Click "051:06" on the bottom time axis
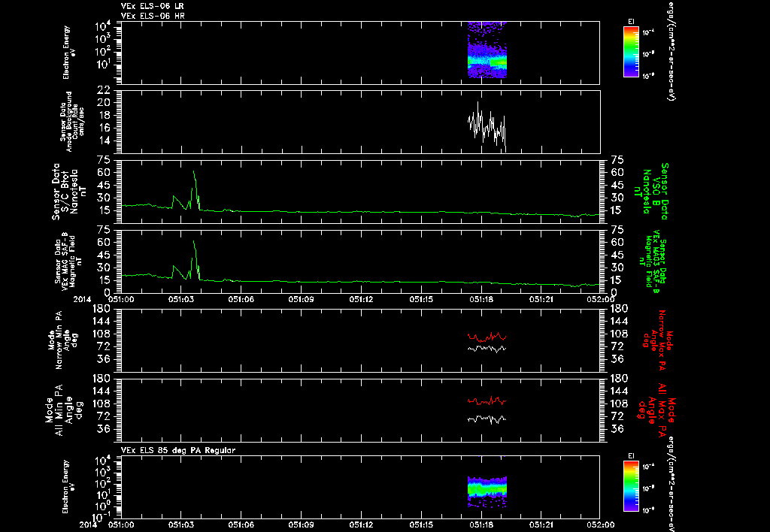 [241, 524]
